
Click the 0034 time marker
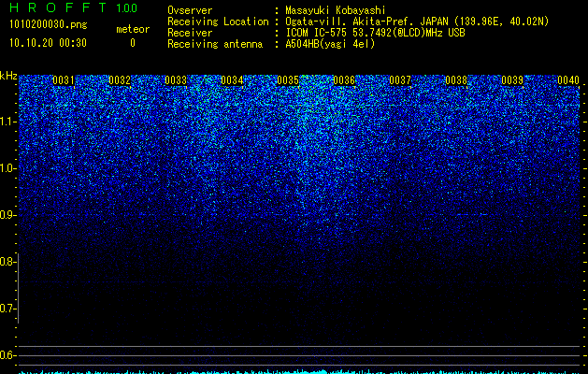232,80
